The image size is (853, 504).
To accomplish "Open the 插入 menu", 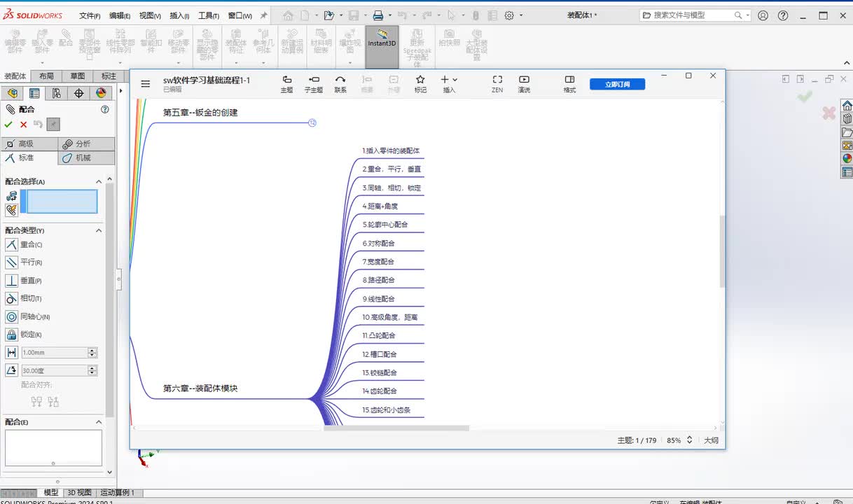I will [x=179, y=15].
